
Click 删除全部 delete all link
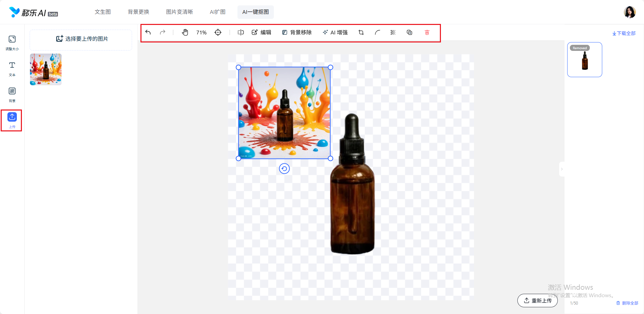click(627, 303)
